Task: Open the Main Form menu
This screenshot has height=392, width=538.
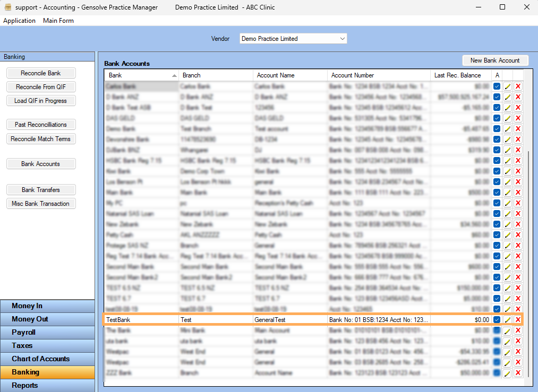Action: [58, 21]
